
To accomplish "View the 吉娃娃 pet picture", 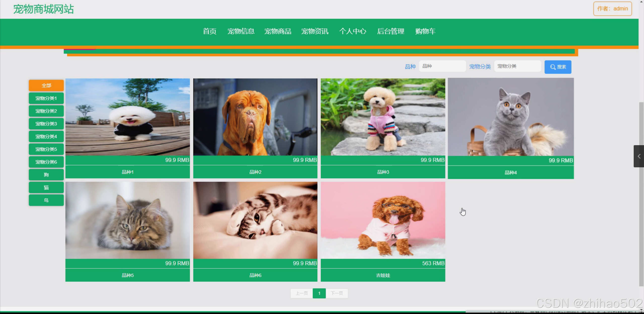I will click(x=383, y=220).
